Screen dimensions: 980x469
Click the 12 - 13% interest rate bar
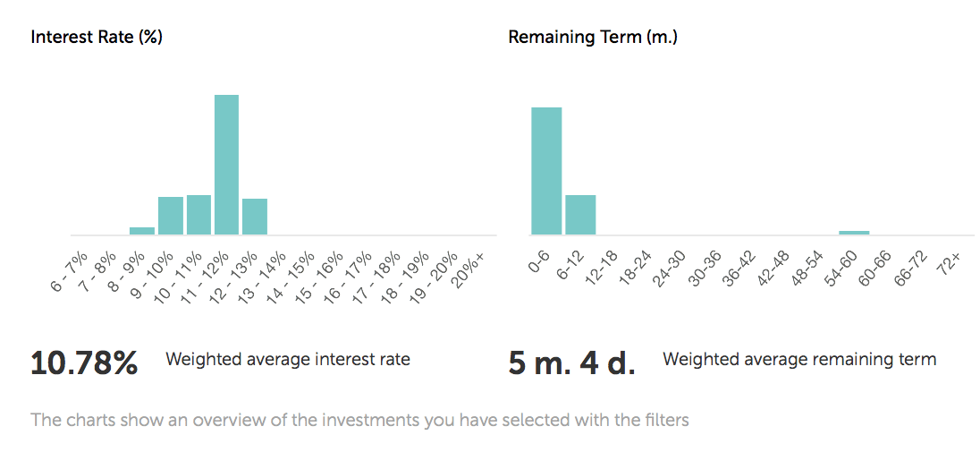click(x=255, y=217)
